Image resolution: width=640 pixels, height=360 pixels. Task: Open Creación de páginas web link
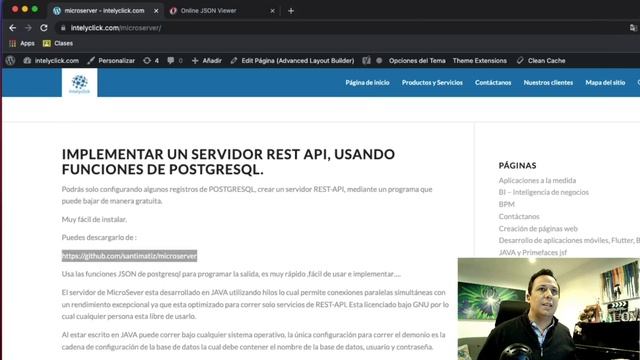click(x=538, y=229)
